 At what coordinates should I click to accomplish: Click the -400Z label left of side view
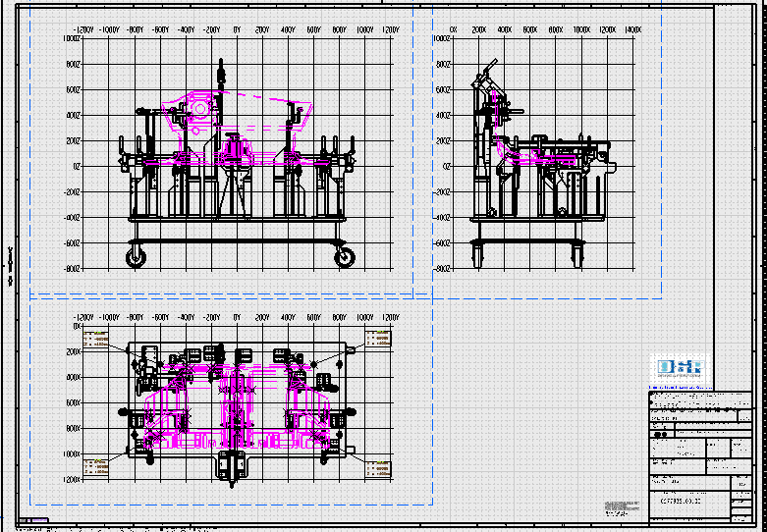coord(442,218)
